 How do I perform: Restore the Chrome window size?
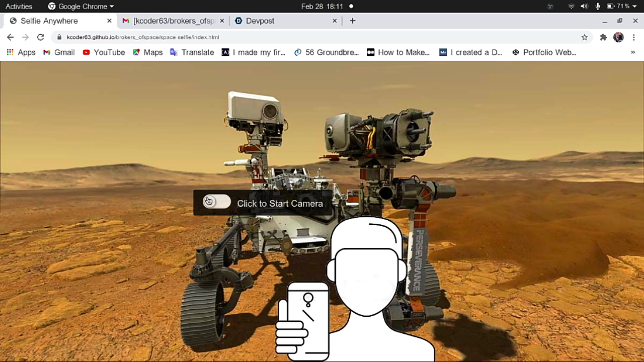point(620,21)
